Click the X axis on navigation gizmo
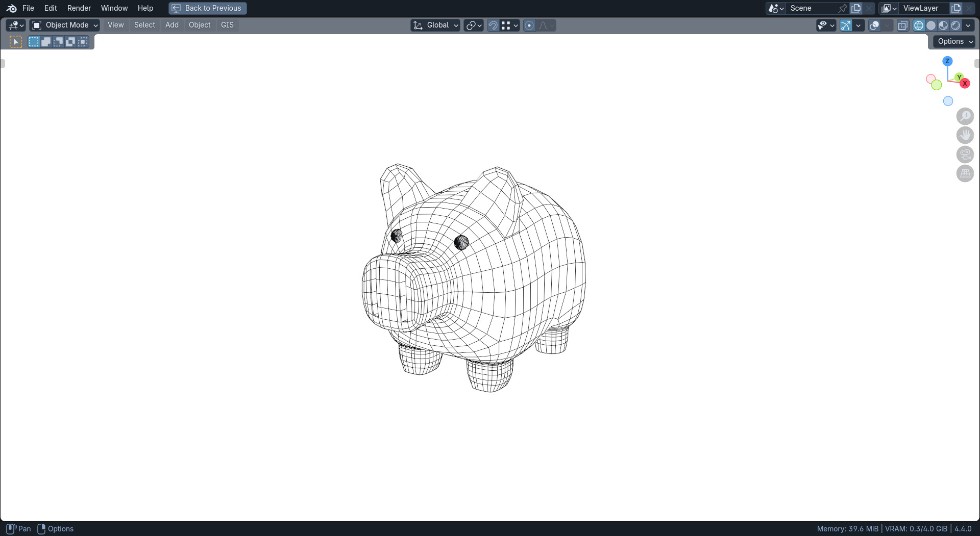This screenshot has height=536, width=980. (965, 83)
